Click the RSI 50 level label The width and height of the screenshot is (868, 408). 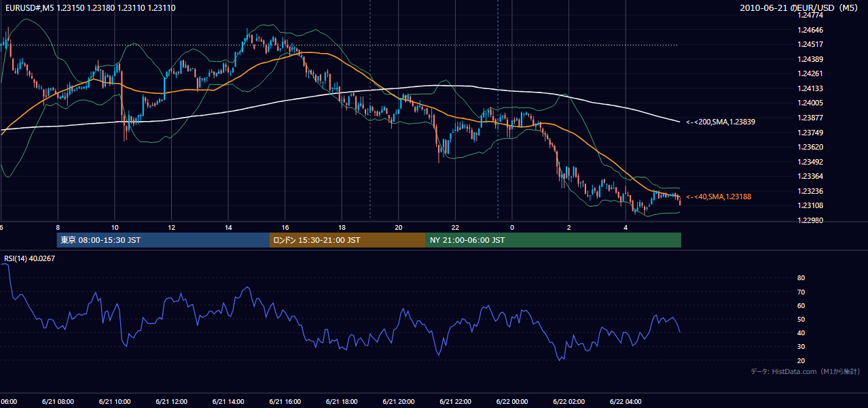coord(801,319)
